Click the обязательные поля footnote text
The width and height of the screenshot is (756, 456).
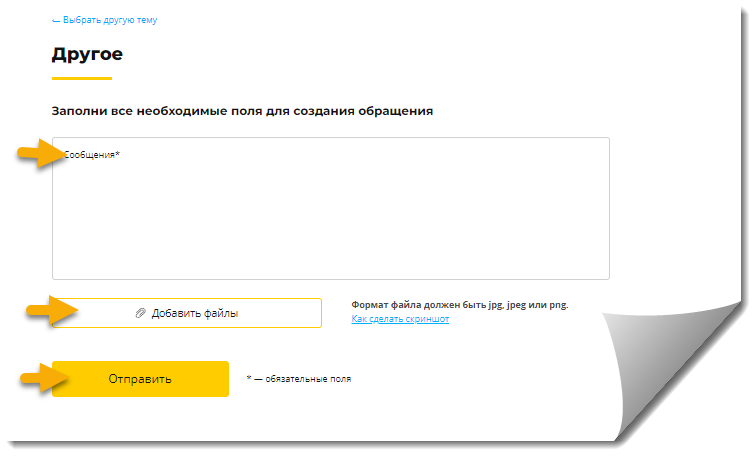tap(308, 379)
